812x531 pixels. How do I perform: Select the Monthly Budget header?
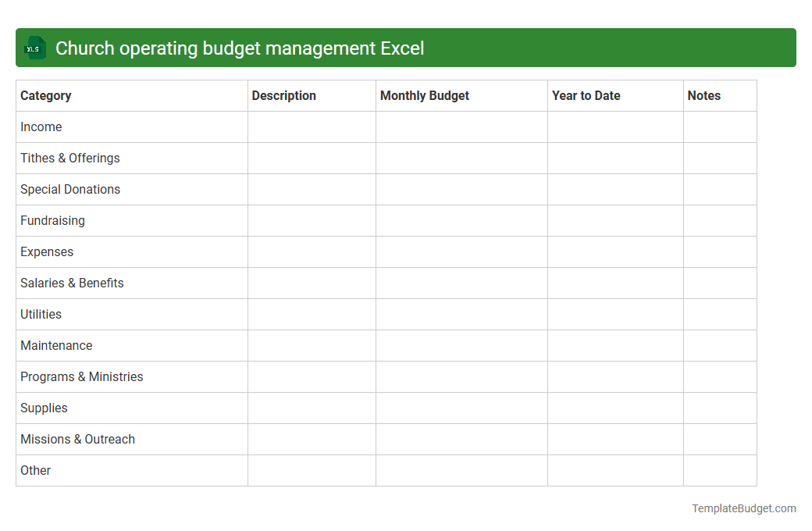(424, 95)
